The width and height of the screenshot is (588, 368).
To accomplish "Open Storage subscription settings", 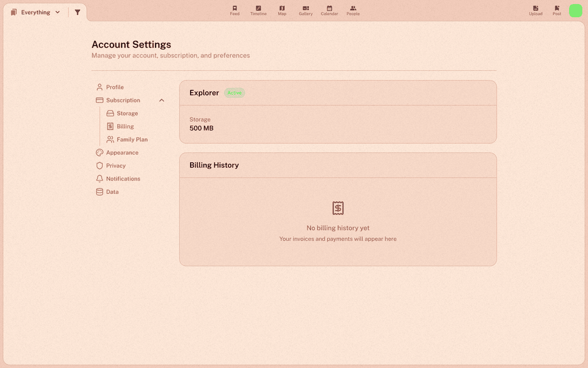I will coord(127,113).
